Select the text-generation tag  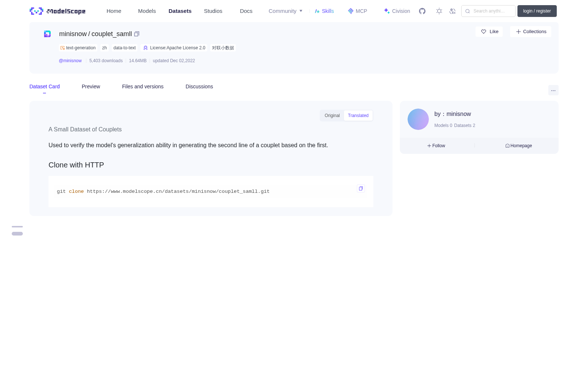click(x=78, y=48)
